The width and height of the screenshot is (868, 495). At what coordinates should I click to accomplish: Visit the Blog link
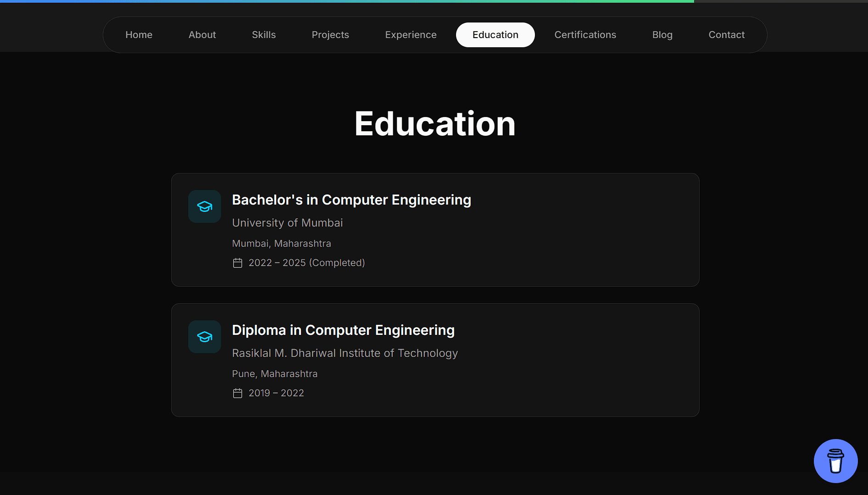click(x=662, y=35)
